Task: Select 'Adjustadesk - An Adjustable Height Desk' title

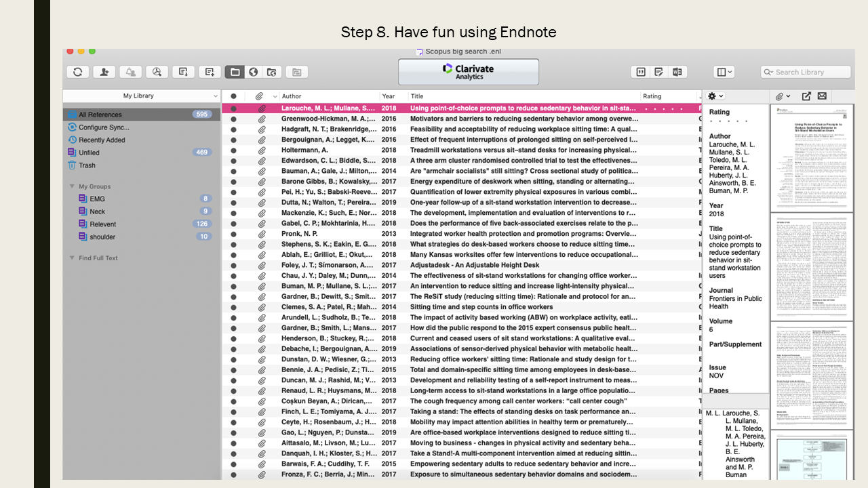Action: [x=475, y=265]
